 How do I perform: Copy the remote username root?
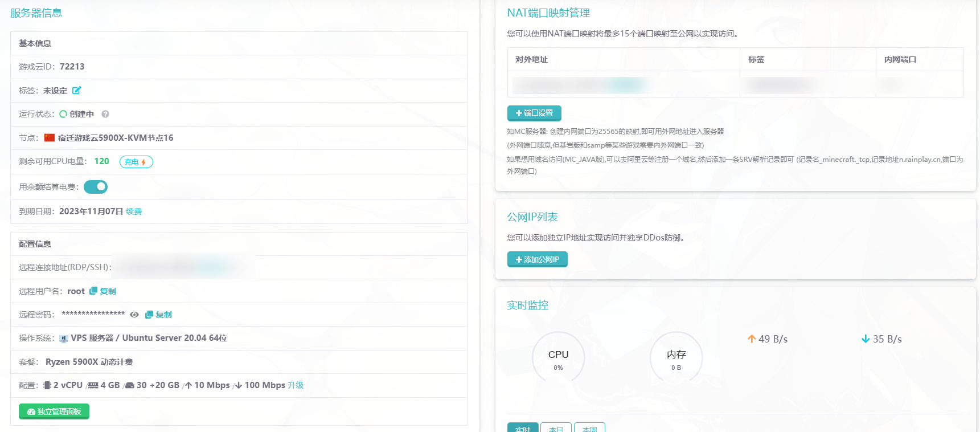coord(102,291)
